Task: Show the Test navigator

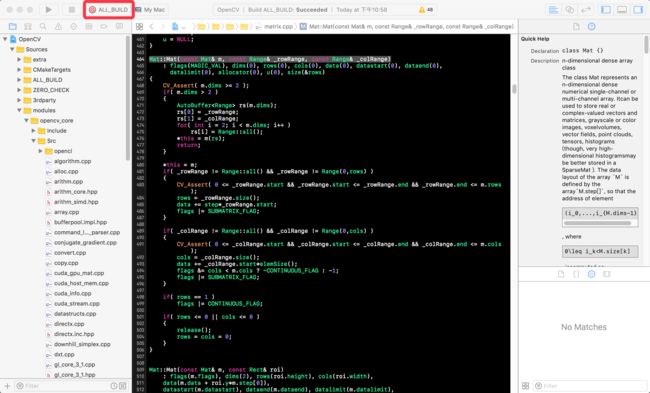Action: tap(74, 27)
